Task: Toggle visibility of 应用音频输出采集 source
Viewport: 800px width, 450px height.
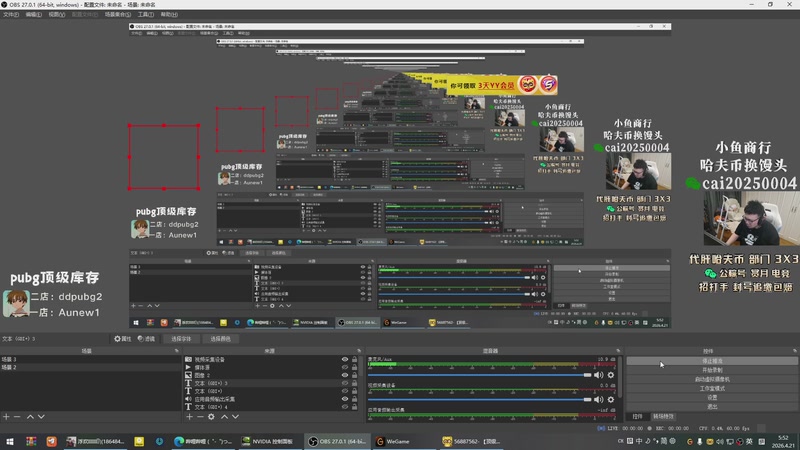Action: (x=345, y=399)
